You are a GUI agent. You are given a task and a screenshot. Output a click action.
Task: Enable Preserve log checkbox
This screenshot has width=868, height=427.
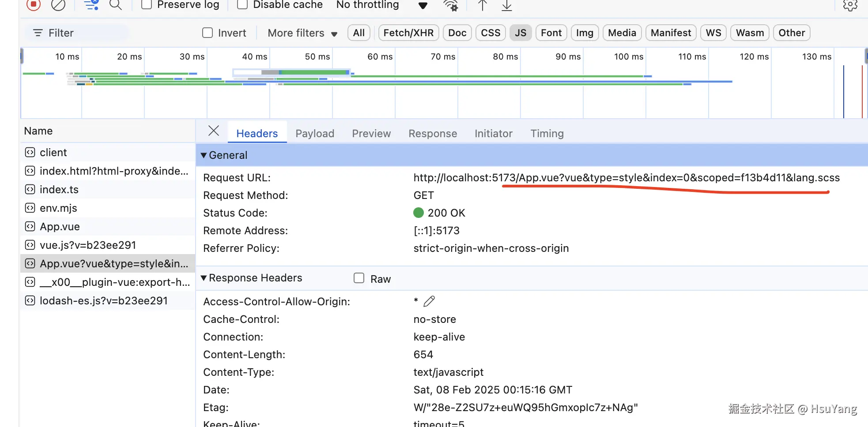[x=147, y=4]
